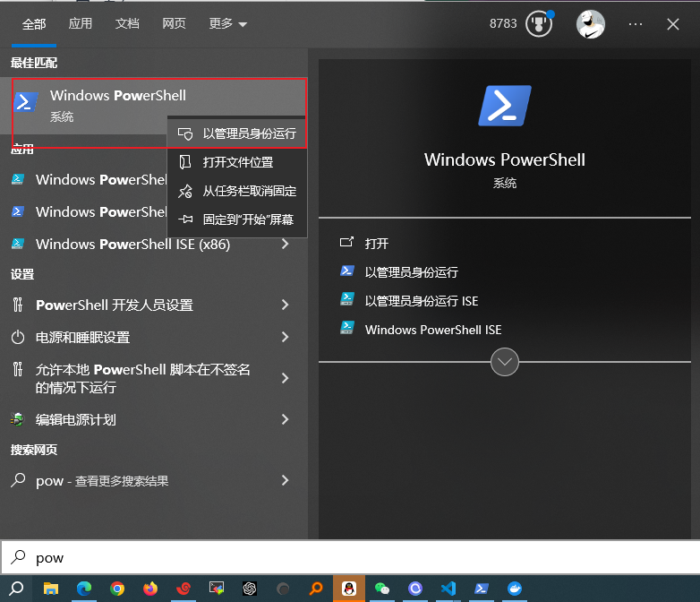Click the battery icon beside 编辑电源计划
Screen dimensions: 700x602
[18, 419]
